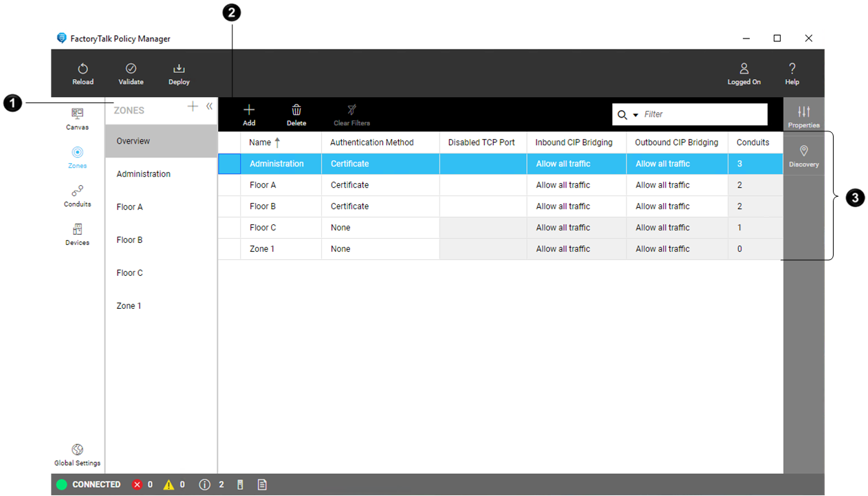
Task: Collapse the Zones list panel
Action: tap(209, 107)
